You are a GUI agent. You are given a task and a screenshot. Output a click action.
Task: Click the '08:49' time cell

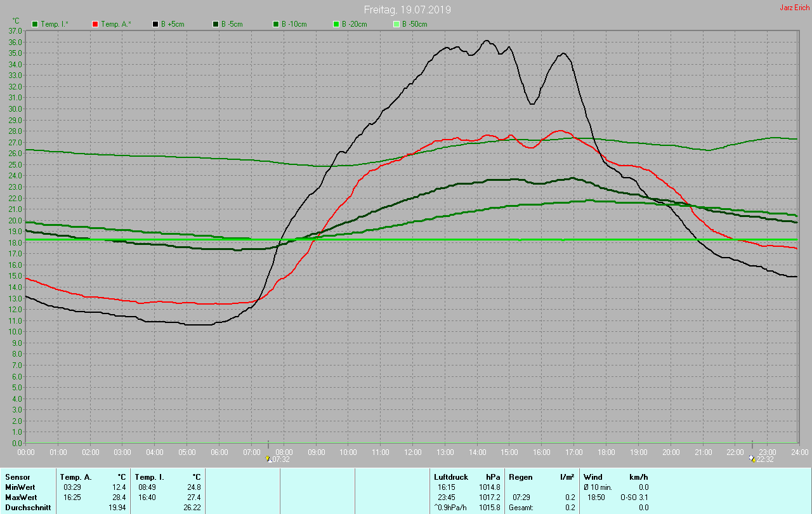pyautogui.click(x=147, y=487)
